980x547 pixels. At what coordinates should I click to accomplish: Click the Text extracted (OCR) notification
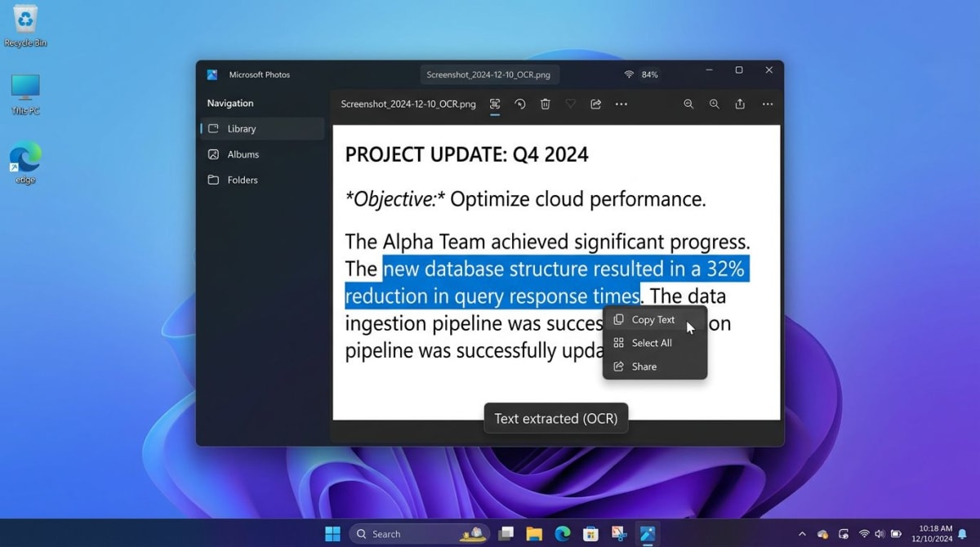(555, 418)
